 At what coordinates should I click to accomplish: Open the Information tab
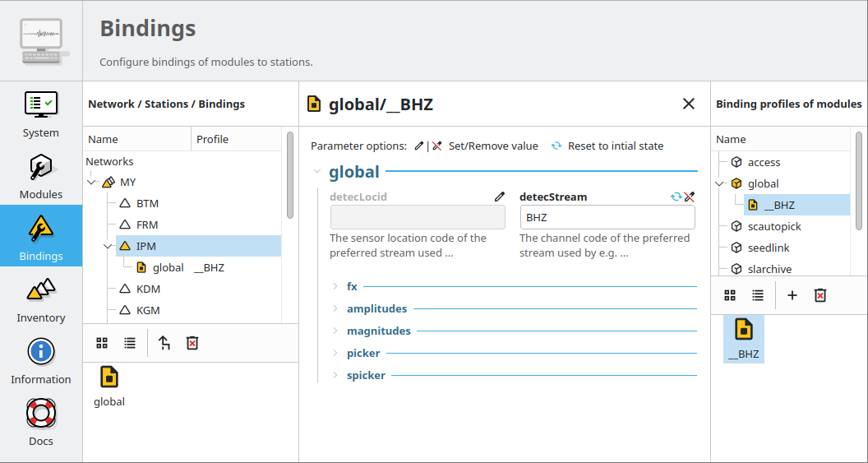point(41,361)
